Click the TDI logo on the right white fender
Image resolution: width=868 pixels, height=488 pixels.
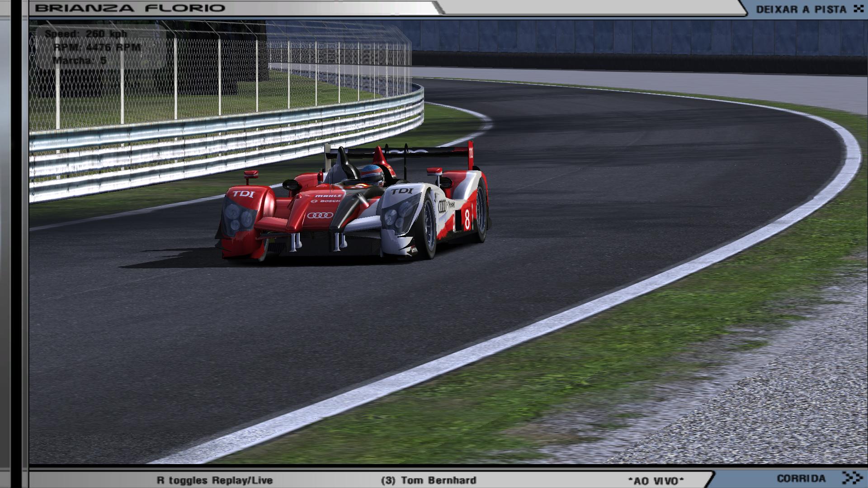pos(401,191)
